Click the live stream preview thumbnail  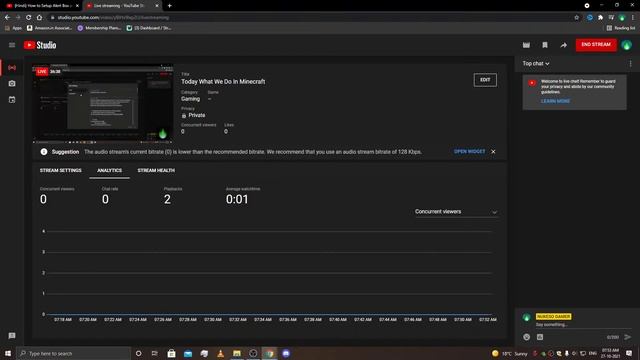(x=103, y=104)
